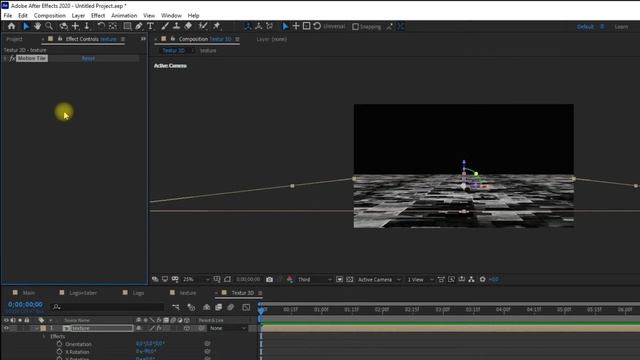The width and height of the screenshot is (640, 360).
Task: Switch to the Main timeline tab
Action: tap(29, 293)
